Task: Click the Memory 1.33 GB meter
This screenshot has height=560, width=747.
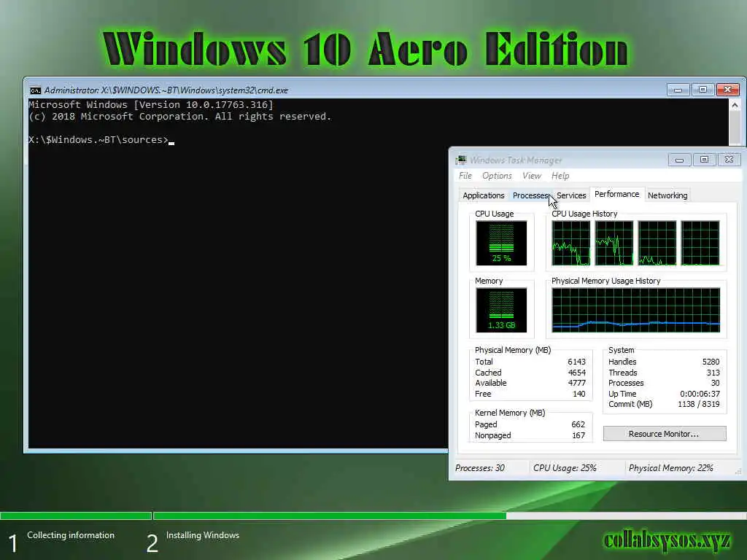Action: 501,310
